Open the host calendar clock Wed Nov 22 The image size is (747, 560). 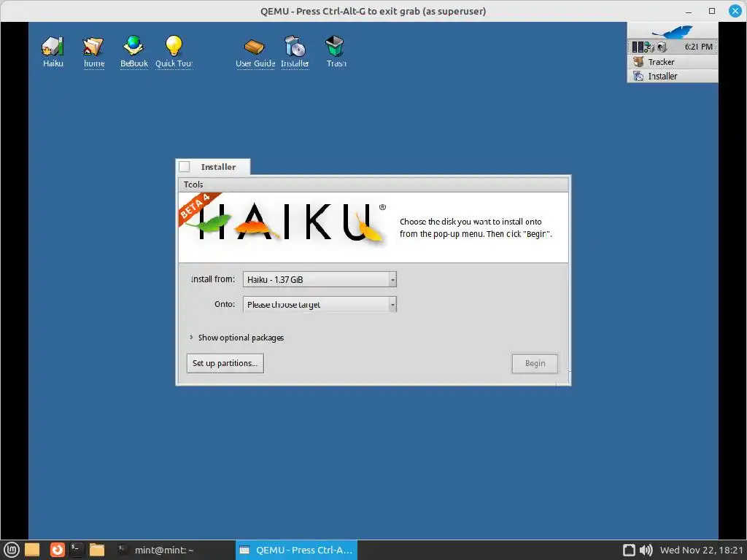coord(701,550)
